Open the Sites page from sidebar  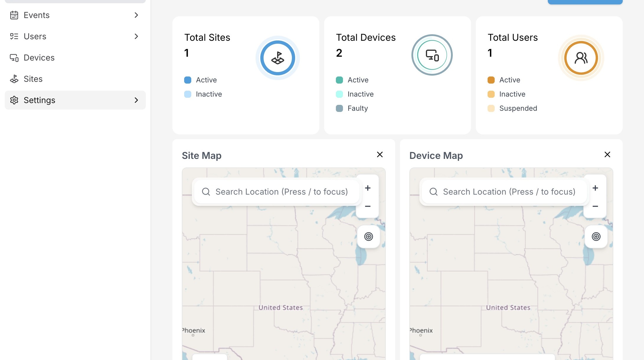pos(33,79)
